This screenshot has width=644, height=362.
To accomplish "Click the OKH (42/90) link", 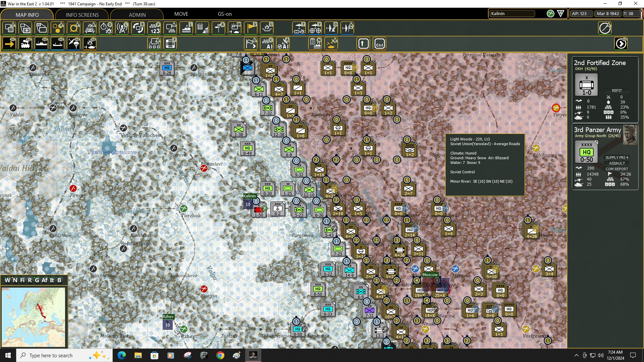I will click(x=586, y=69).
